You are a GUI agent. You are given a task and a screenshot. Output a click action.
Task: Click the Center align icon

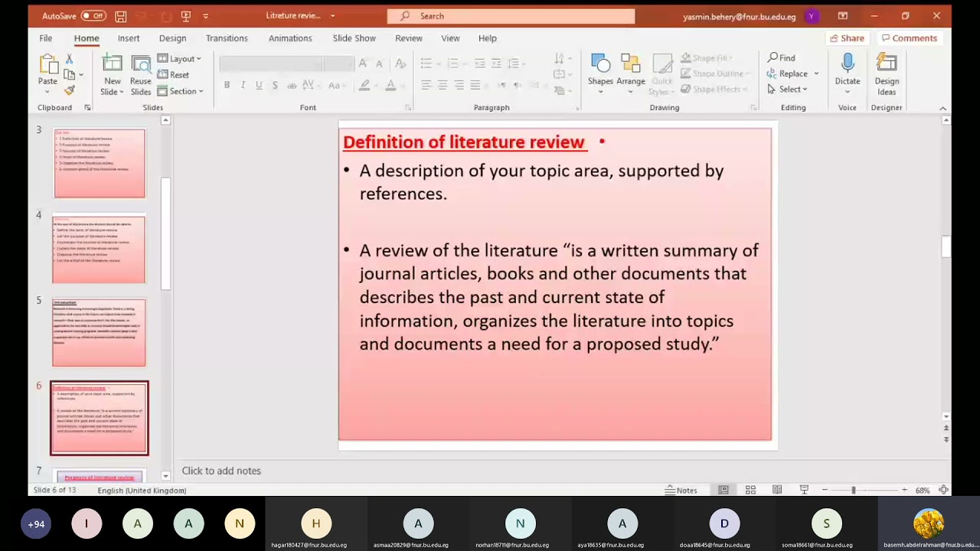443,85
